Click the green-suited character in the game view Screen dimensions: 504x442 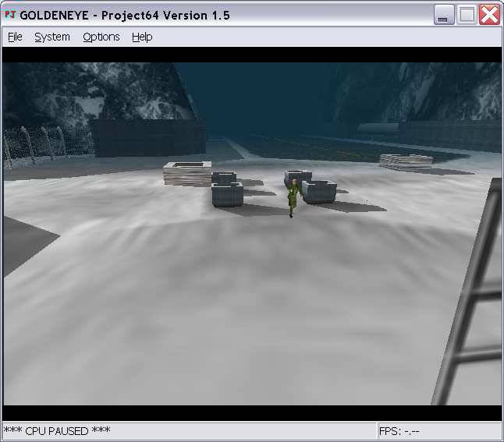point(293,198)
